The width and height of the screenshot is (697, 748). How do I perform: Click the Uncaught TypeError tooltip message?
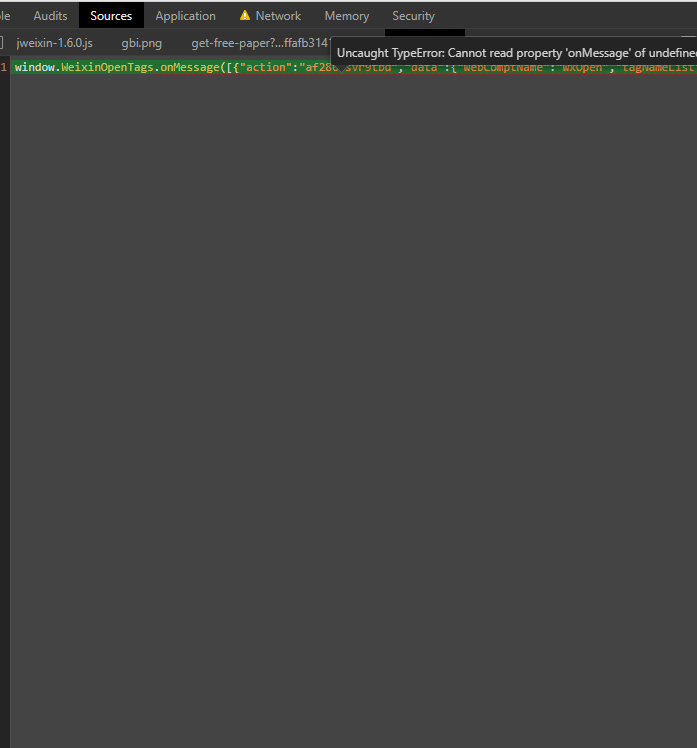[x=514, y=53]
